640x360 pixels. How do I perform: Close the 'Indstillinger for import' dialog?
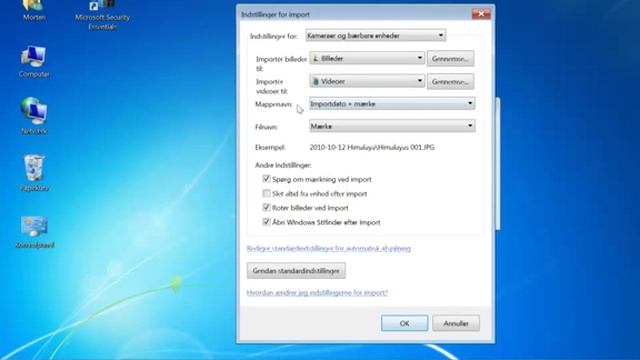481,14
